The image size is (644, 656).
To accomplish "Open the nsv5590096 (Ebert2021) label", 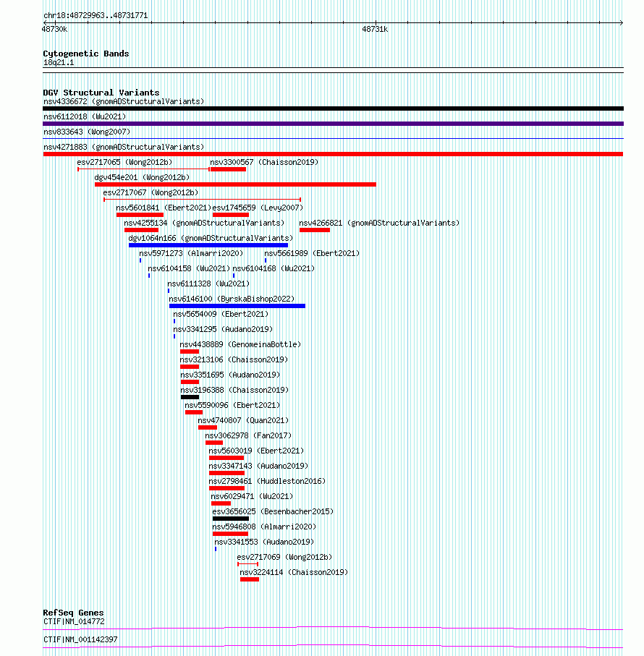I will (232, 406).
